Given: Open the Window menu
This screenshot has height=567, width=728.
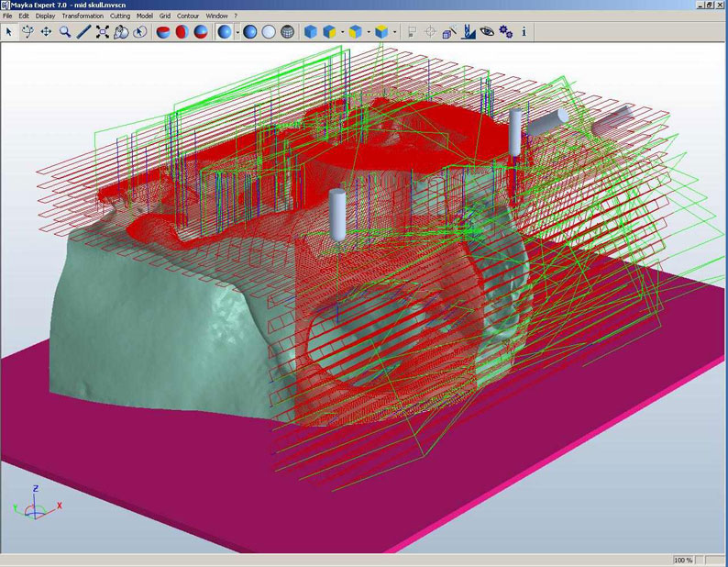Looking at the screenshot, I should coord(216,16).
